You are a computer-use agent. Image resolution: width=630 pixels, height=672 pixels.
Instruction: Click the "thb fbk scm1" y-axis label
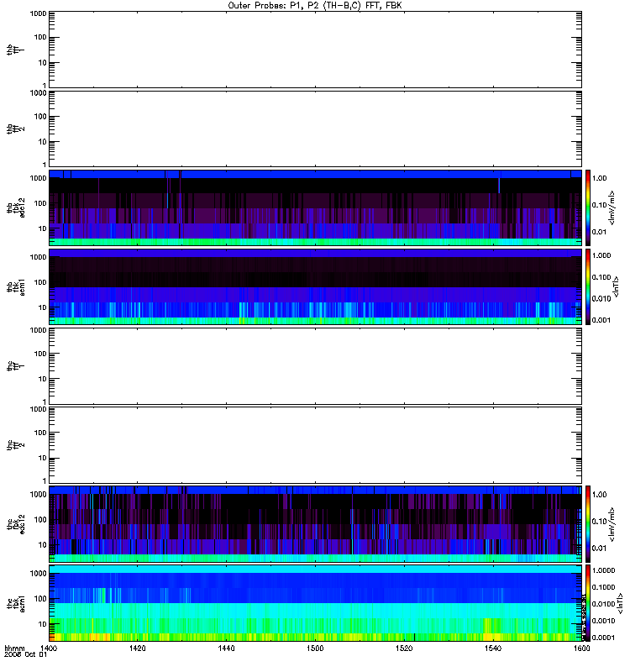[16, 286]
